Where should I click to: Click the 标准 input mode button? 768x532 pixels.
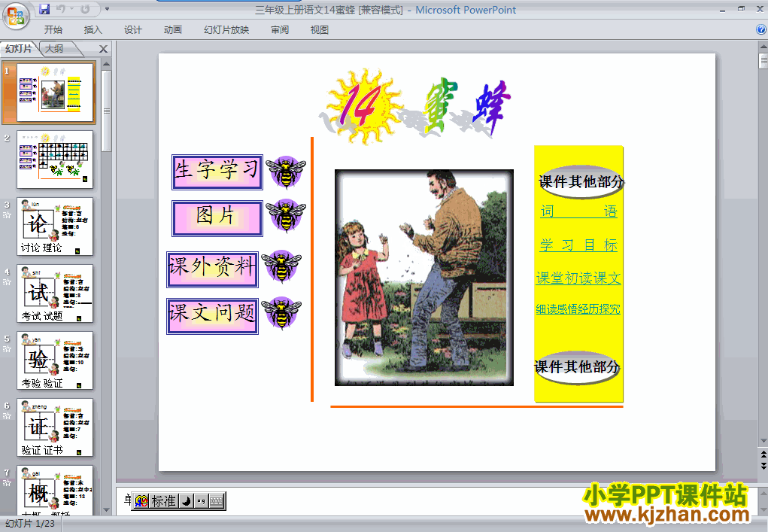click(163, 501)
